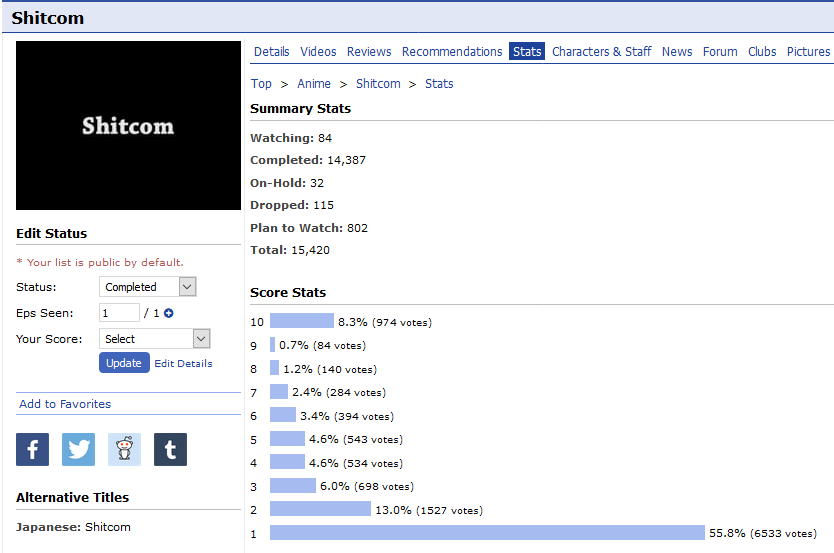Navigate to Top in breadcrumb
834x553 pixels.
[x=261, y=84]
